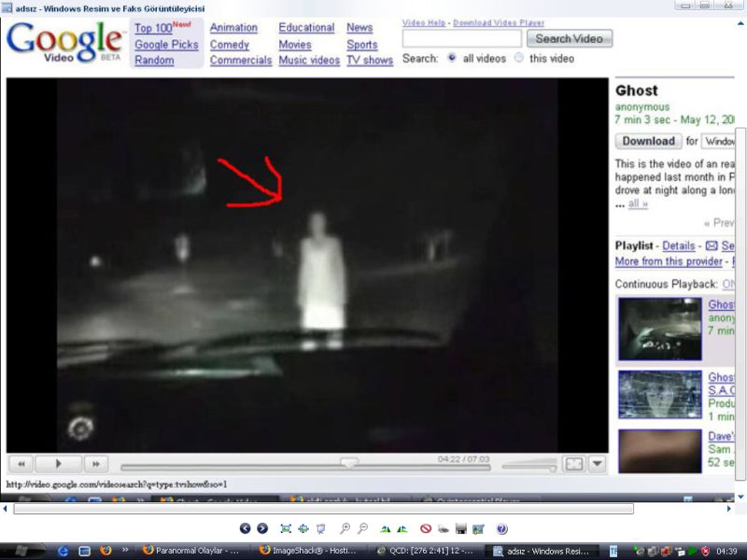Print the image using printer icon
The image size is (747, 560).
(443, 528)
